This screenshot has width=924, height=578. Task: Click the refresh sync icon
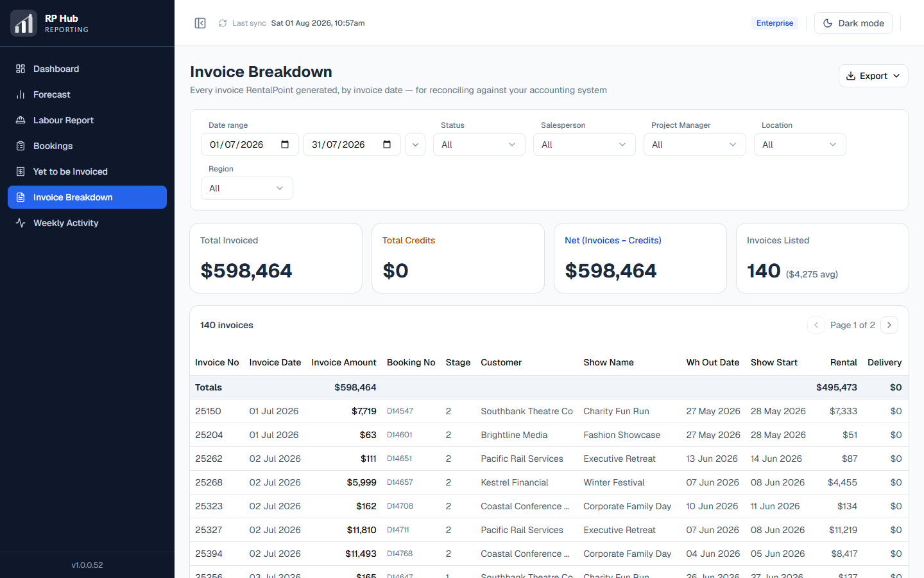pyautogui.click(x=223, y=23)
